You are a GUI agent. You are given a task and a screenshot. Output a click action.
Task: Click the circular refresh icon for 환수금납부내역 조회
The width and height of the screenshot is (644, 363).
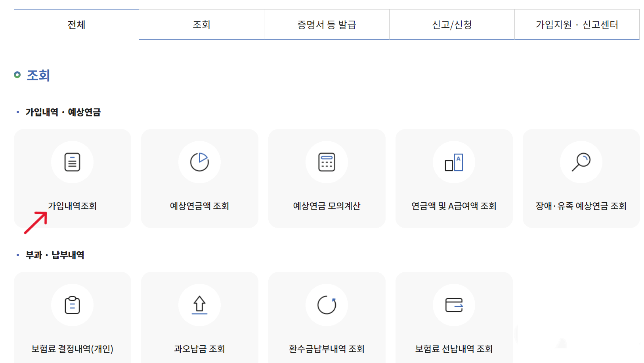pyautogui.click(x=327, y=305)
